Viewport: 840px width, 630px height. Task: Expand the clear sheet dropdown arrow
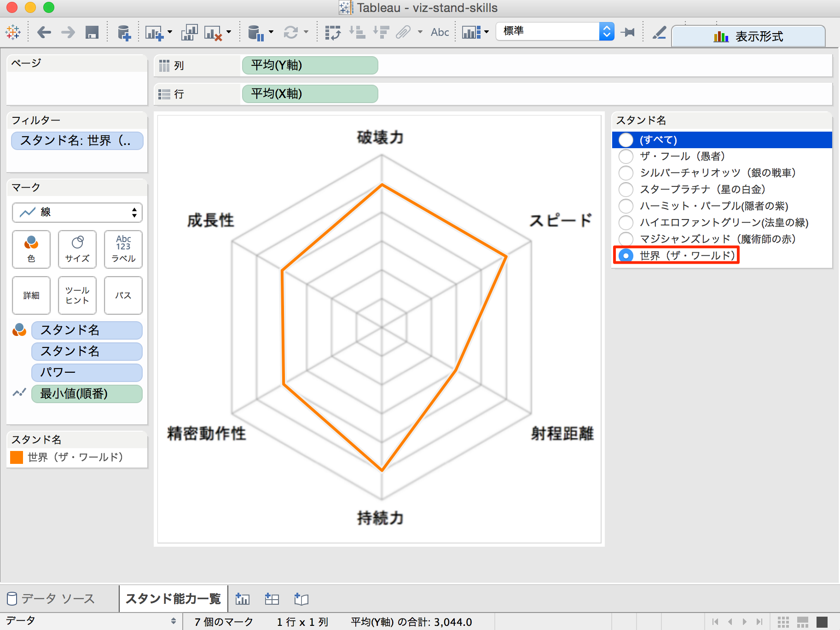coord(229,32)
